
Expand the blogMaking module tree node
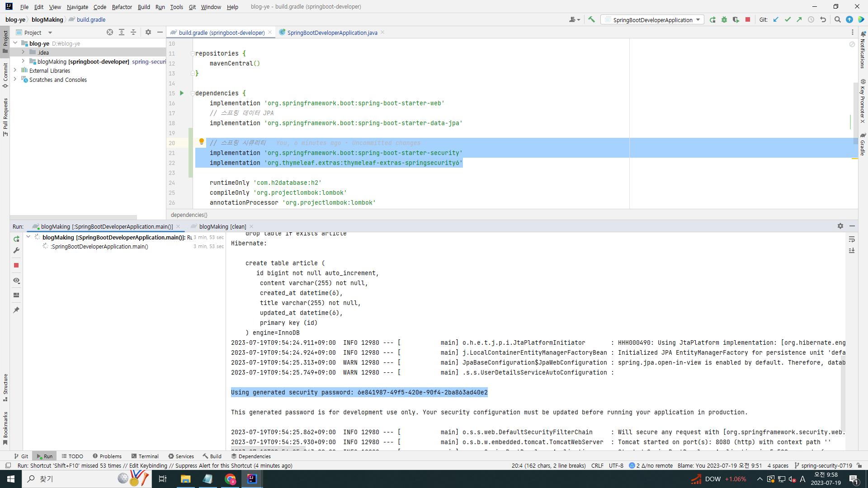tap(23, 61)
